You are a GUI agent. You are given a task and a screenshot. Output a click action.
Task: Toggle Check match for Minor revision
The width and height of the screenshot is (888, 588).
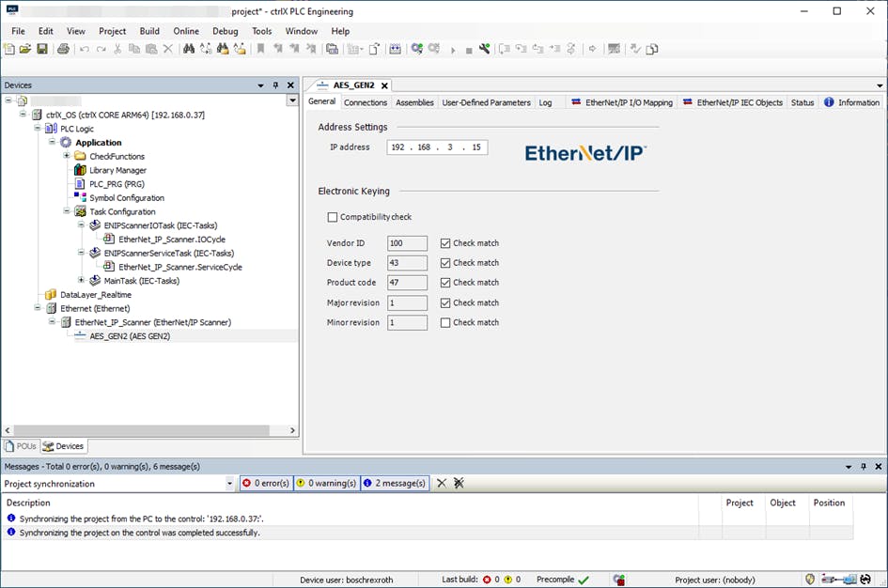(445, 323)
